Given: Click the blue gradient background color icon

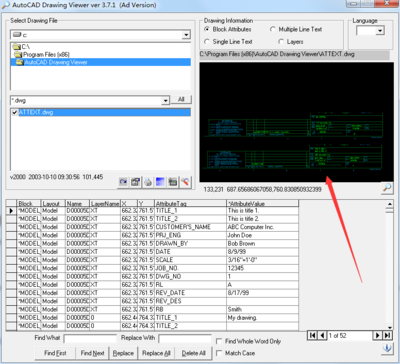Looking at the screenshot, I should pos(160,182).
